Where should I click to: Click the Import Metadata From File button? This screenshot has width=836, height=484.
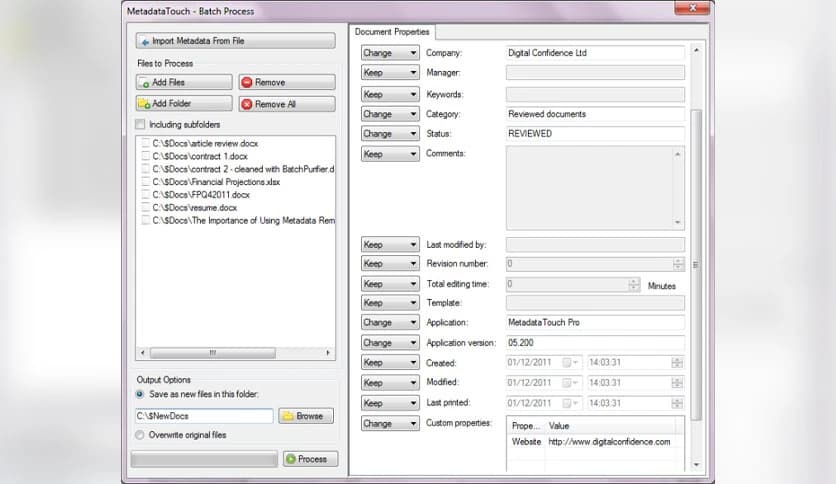[x=235, y=41]
